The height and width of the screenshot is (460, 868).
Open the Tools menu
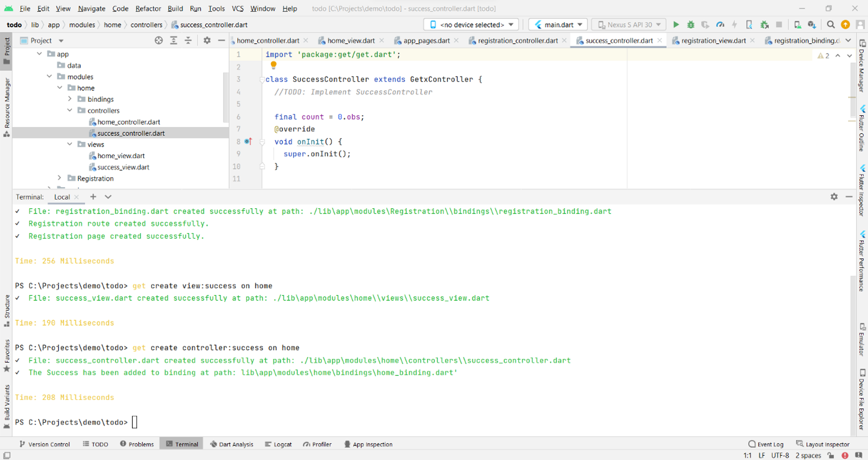click(216, 8)
